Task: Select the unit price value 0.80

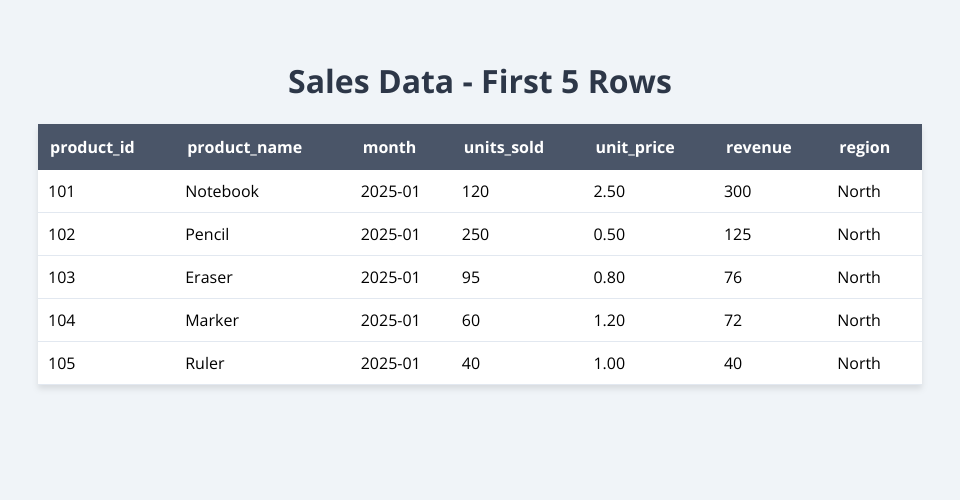Action: tap(609, 277)
